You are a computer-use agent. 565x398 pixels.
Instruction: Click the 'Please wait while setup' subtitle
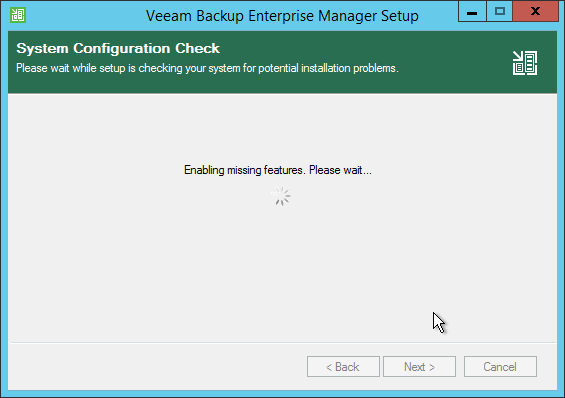point(207,68)
